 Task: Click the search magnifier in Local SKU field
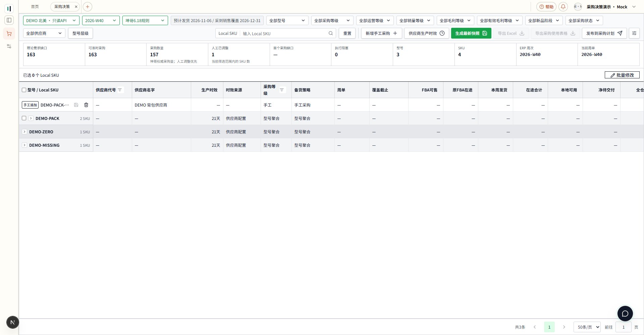coord(330,33)
